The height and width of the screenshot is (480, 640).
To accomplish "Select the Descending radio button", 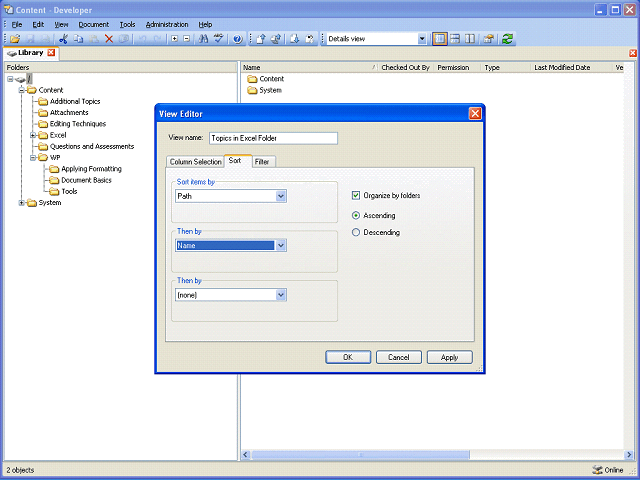I will 356,232.
